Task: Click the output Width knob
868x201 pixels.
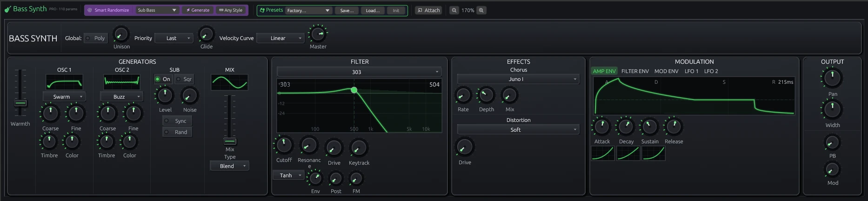Action: [832, 109]
